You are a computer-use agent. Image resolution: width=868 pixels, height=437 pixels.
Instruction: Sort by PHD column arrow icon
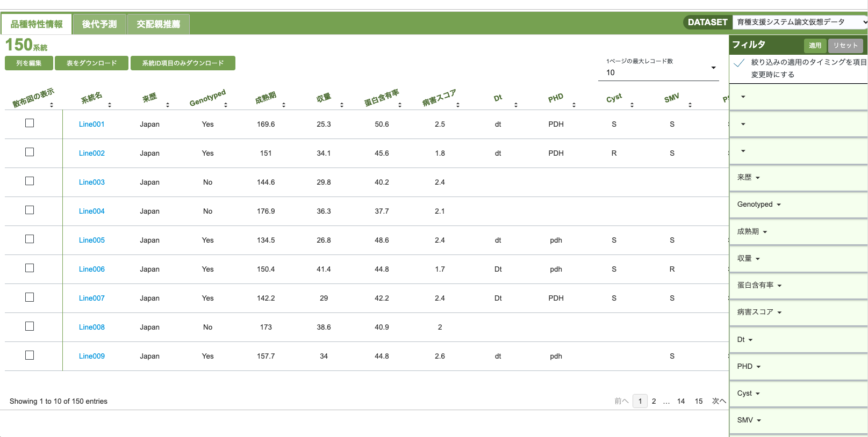(x=574, y=105)
